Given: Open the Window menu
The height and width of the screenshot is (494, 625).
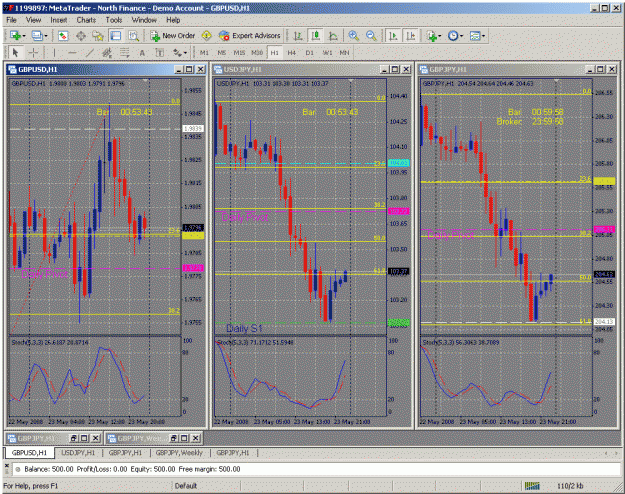Looking at the screenshot, I should (144, 20).
